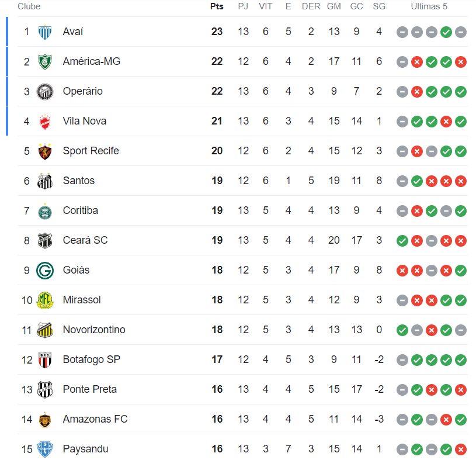Click the Pts column header
This screenshot has width=476, height=460.
(217, 6)
